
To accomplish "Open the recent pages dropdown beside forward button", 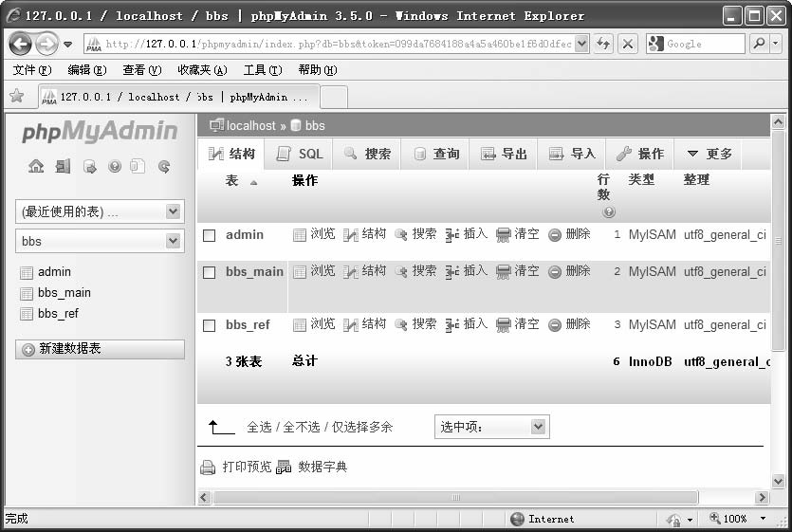I will (67, 45).
